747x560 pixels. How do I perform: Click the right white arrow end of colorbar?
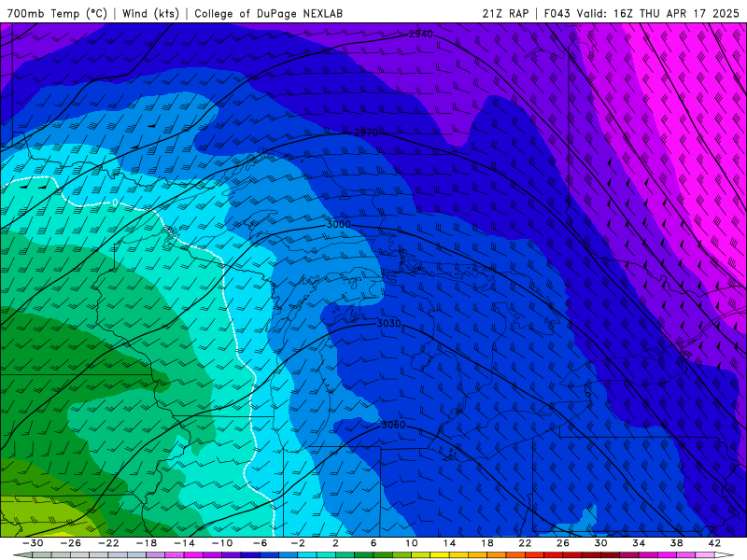point(725,555)
